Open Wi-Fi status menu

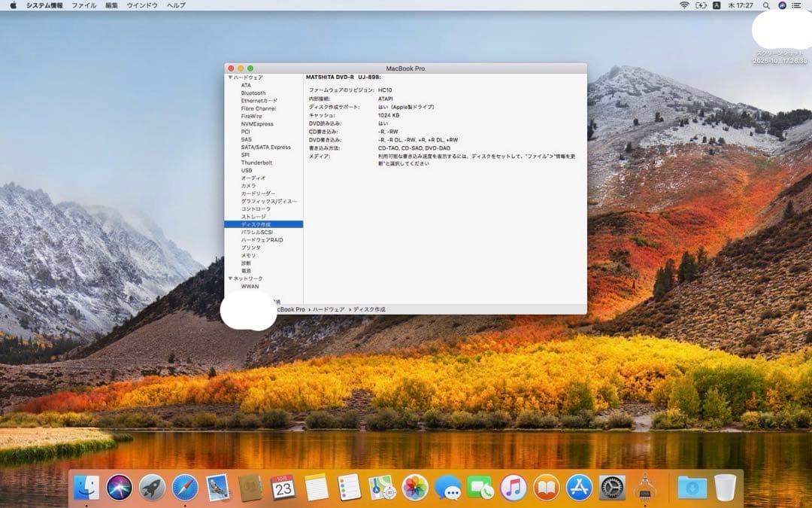click(684, 5)
